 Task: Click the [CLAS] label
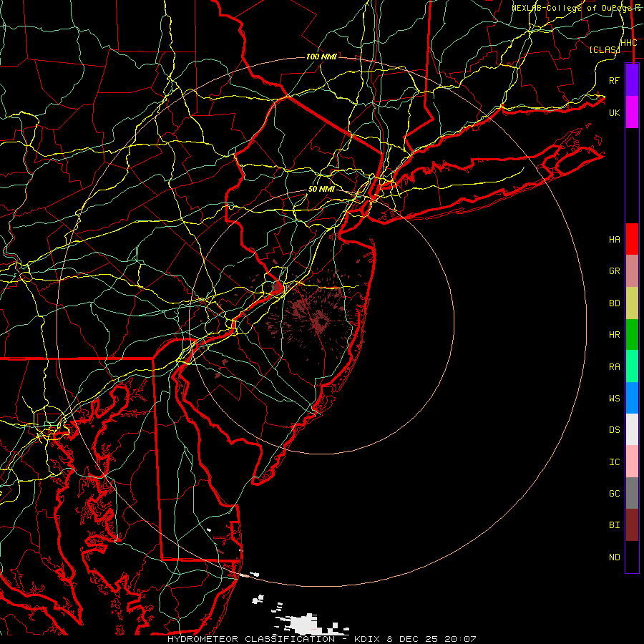pyautogui.click(x=605, y=49)
